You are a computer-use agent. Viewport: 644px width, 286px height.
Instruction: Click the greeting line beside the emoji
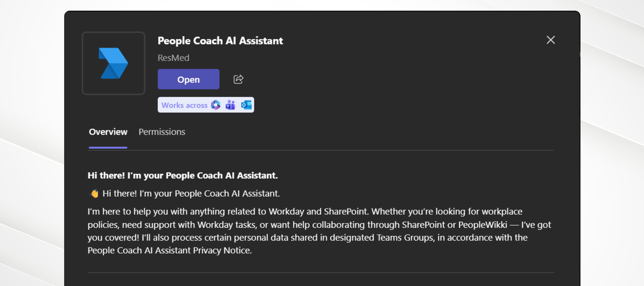coord(191,194)
